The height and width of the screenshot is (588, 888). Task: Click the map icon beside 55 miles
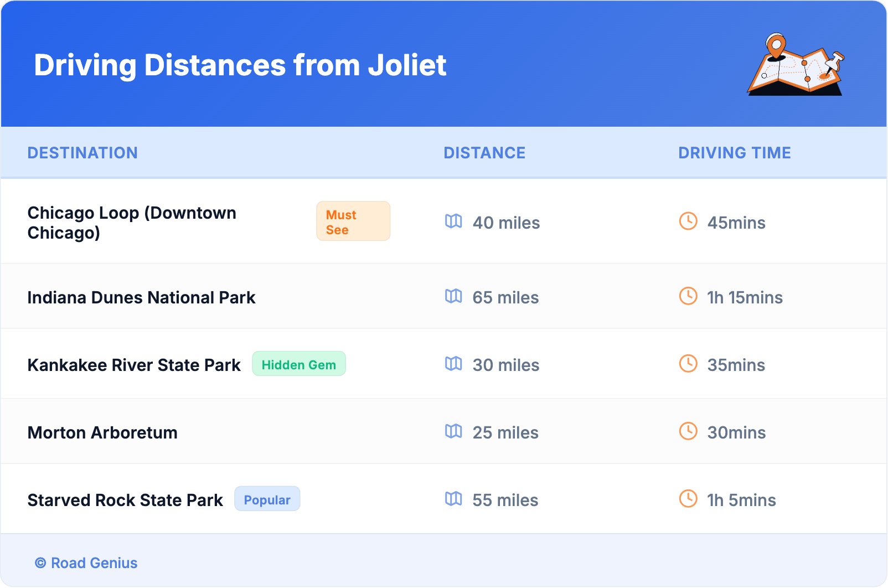tap(453, 499)
